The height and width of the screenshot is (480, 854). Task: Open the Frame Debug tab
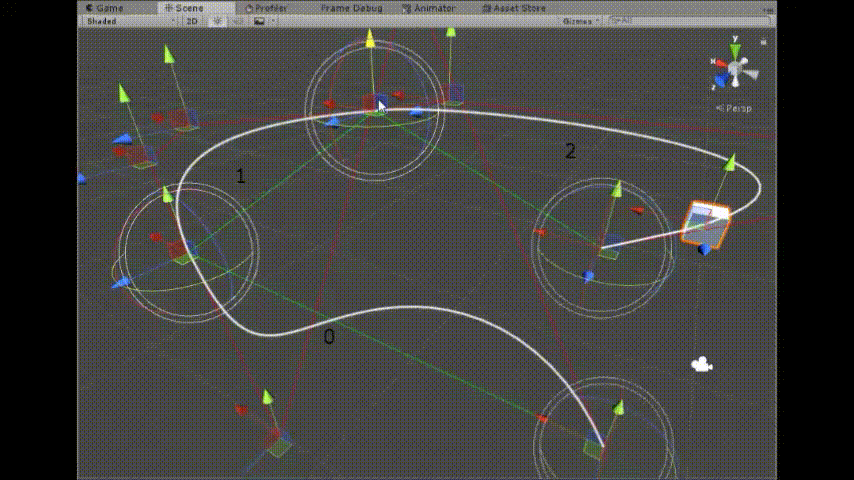[351, 8]
